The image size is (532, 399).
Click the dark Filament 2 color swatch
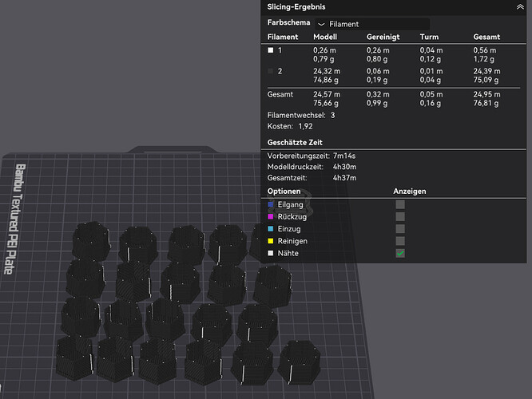pyautogui.click(x=270, y=71)
